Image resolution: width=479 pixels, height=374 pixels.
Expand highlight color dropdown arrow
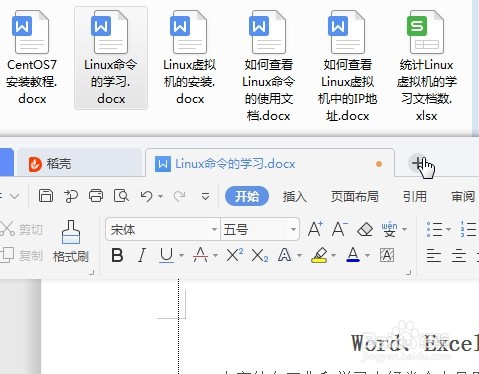click(x=333, y=256)
